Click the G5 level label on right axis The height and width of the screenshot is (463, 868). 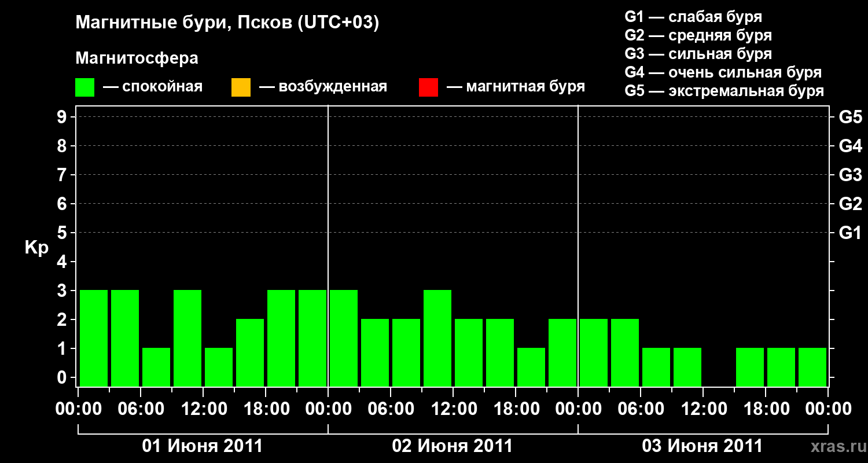click(850, 117)
